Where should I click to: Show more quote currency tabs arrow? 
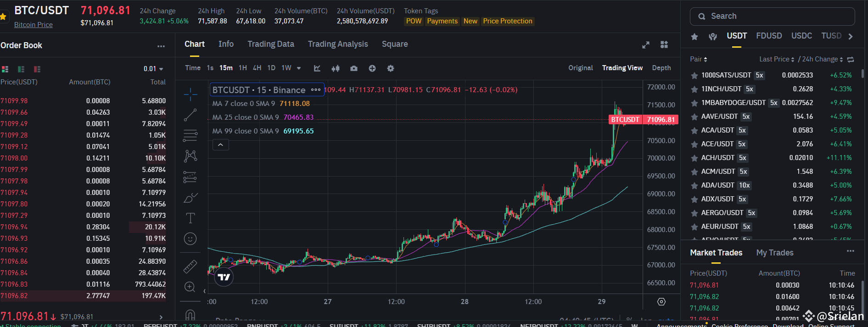pyautogui.click(x=851, y=36)
